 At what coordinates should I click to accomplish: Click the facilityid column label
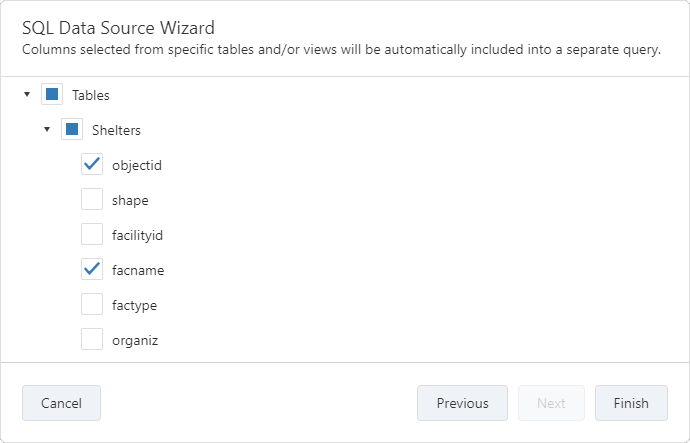pyautogui.click(x=137, y=236)
